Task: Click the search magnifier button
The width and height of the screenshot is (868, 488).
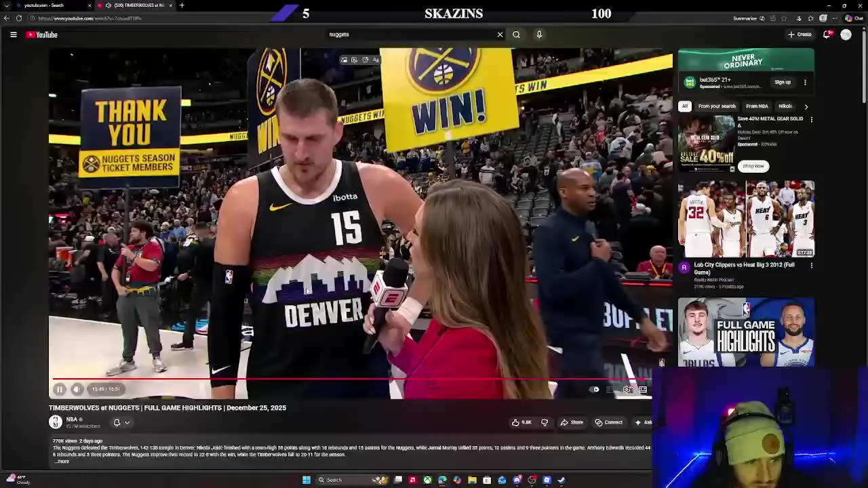Action: 516,35
